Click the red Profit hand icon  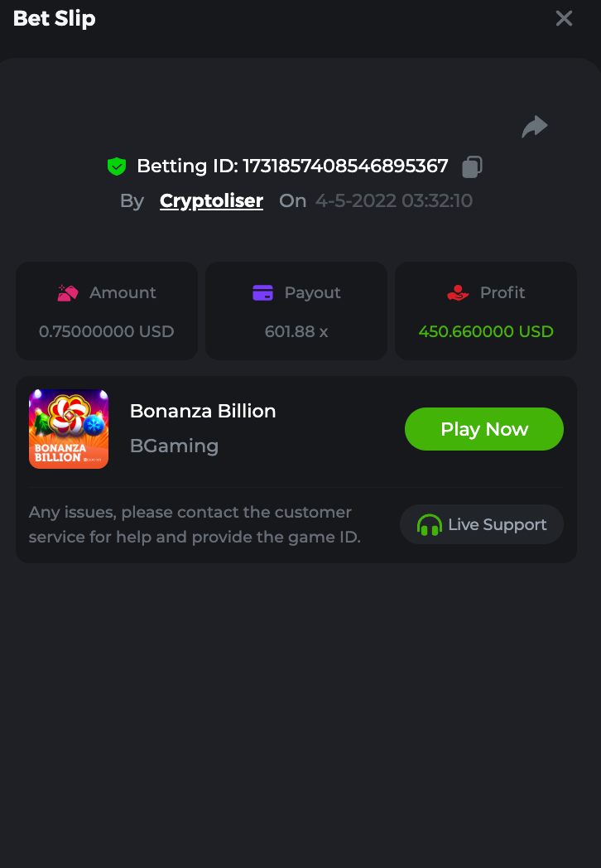click(458, 292)
